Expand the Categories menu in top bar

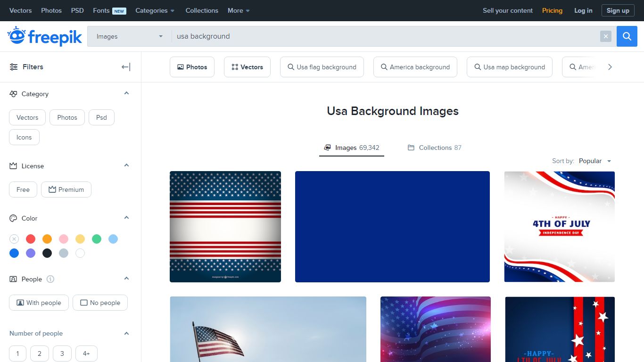click(x=155, y=10)
